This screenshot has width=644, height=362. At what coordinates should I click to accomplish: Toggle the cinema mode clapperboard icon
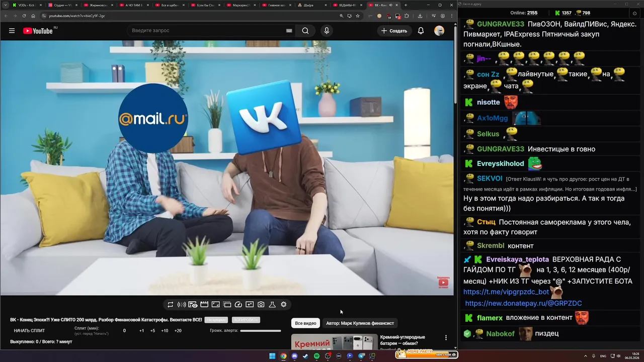pos(204,305)
